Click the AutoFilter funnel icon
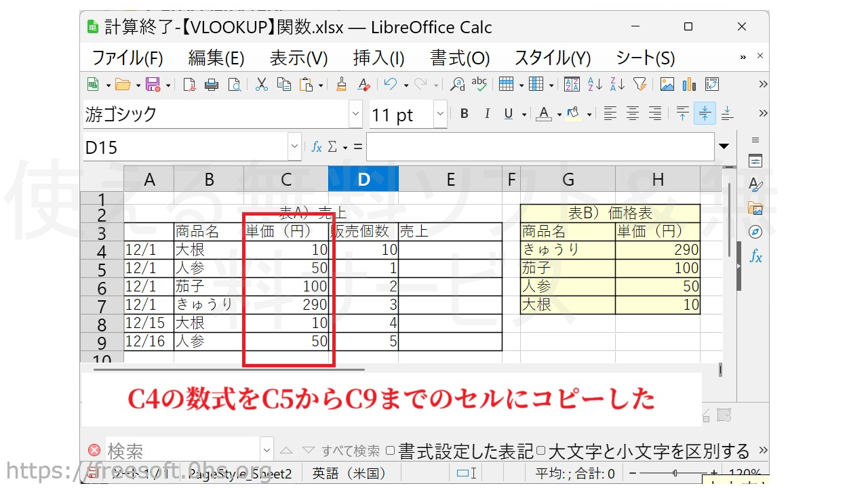 tap(639, 85)
